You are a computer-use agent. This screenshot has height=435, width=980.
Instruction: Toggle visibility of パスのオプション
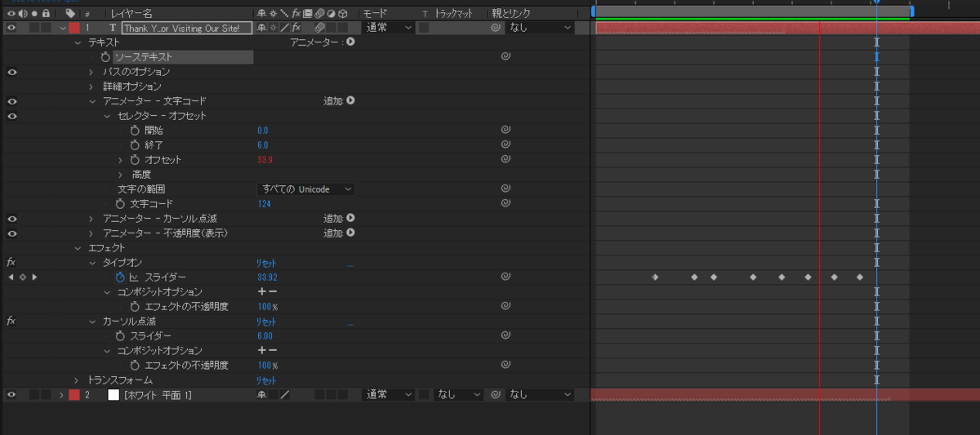click(11, 72)
